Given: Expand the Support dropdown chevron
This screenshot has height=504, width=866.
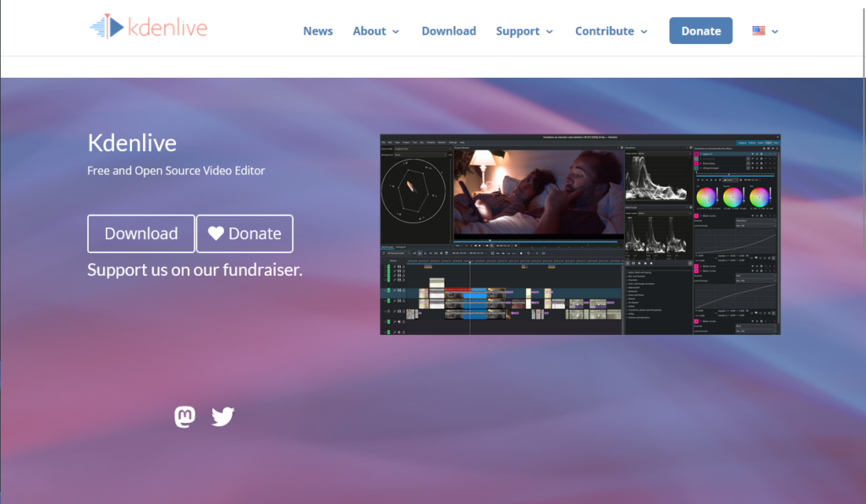Looking at the screenshot, I should 550,31.
